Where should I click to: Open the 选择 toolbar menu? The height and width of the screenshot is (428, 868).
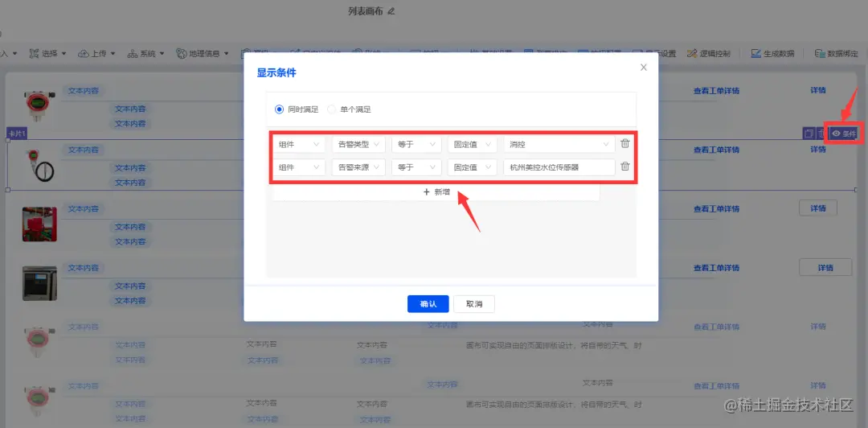coord(47,54)
